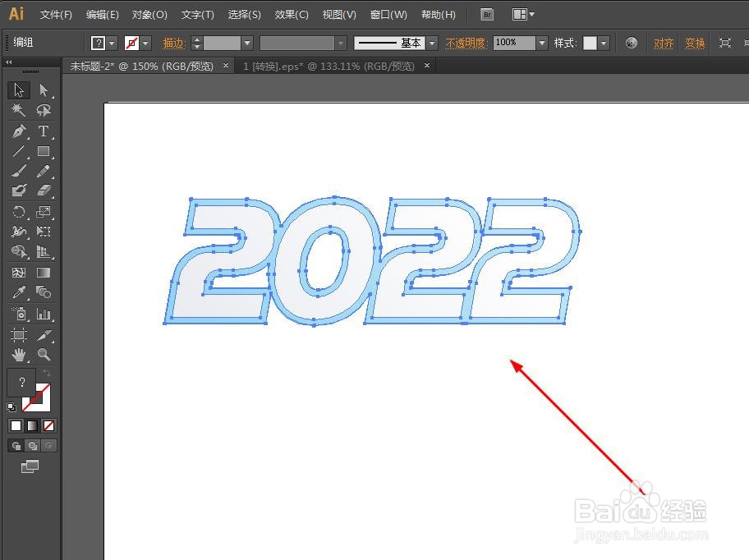Open 变换 transform panel link
This screenshot has height=560, width=749.
point(695,44)
